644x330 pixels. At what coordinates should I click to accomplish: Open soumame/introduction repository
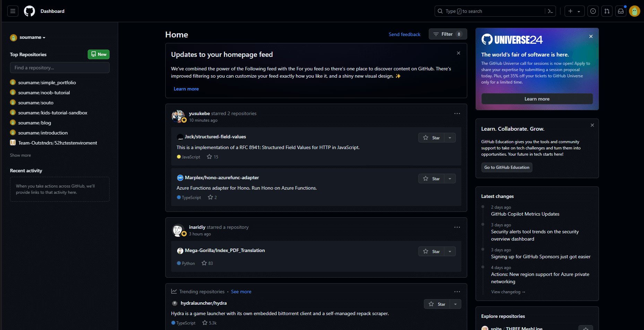43,133
